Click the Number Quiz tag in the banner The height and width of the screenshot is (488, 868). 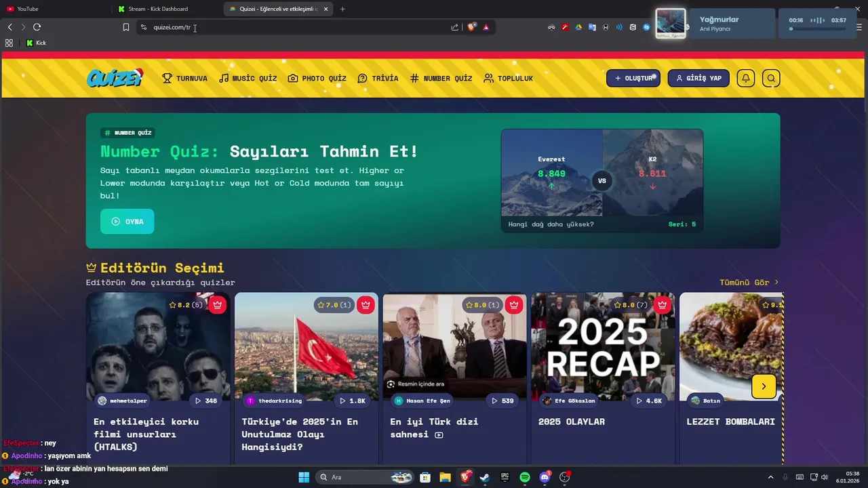[127, 132]
